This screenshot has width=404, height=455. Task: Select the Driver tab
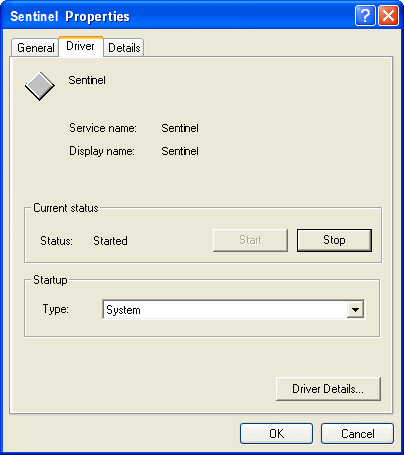coord(81,46)
